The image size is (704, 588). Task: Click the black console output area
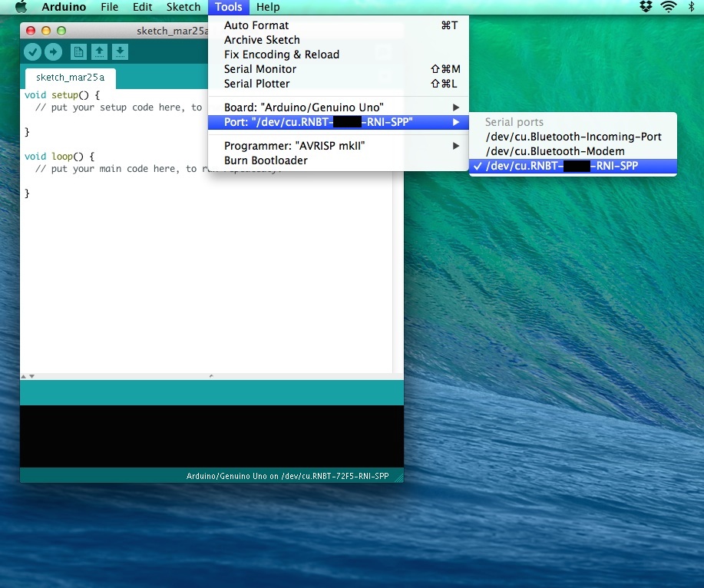211,436
